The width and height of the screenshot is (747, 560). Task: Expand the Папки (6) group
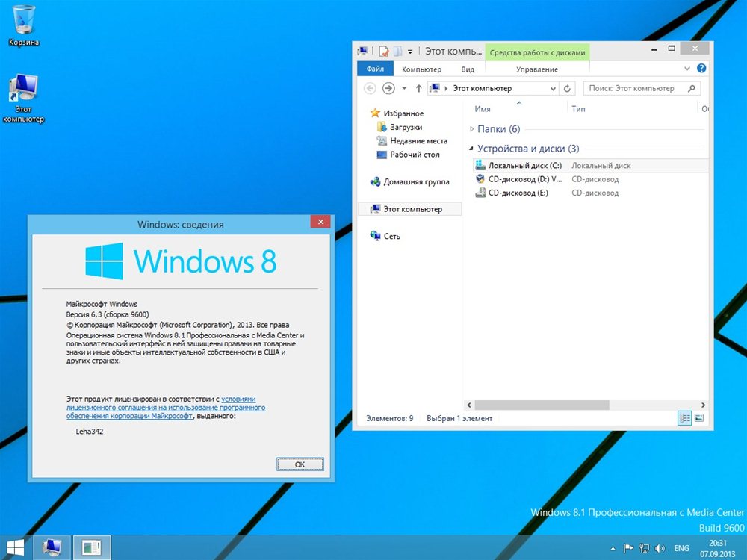(x=471, y=129)
